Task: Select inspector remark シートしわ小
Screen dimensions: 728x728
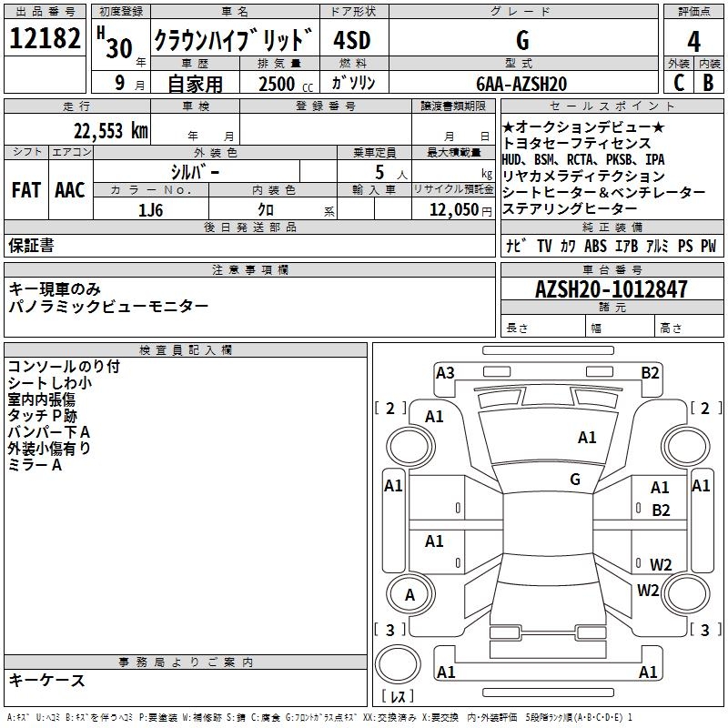Action: pos(50,382)
